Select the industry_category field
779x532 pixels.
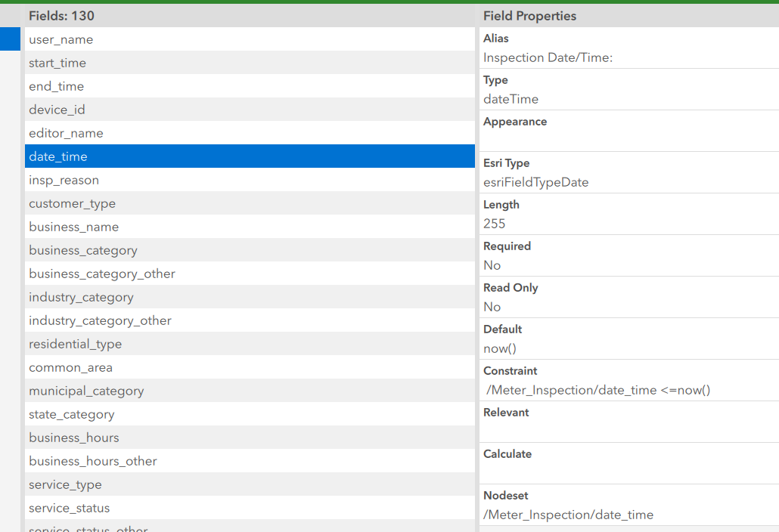(79, 297)
